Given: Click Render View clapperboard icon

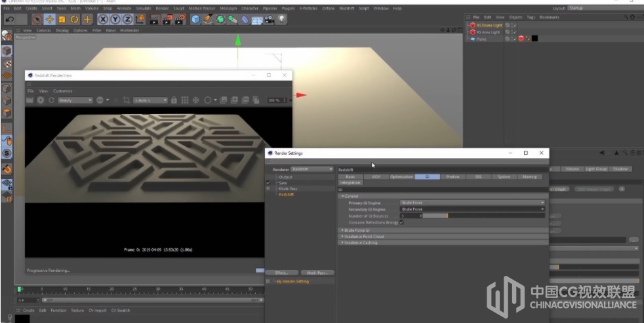Looking at the screenshot, I should point(154,19).
